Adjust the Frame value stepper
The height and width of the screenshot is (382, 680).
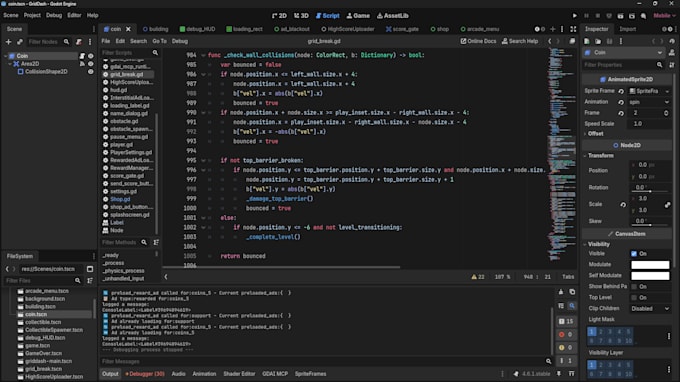tap(666, 113)
